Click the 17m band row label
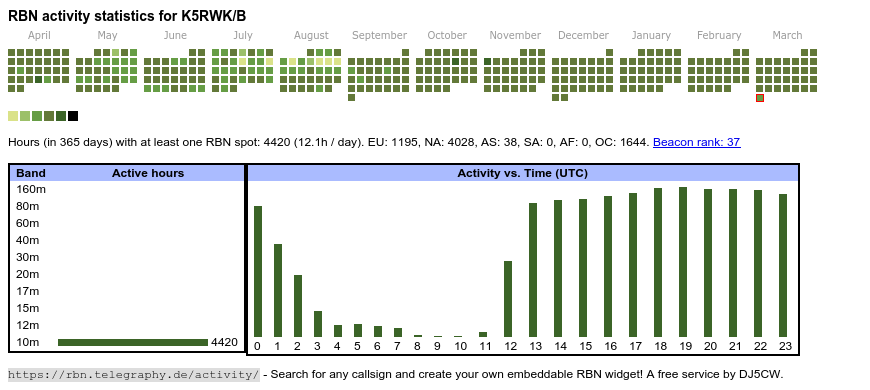870x390 pixels. tap(28, 291)
